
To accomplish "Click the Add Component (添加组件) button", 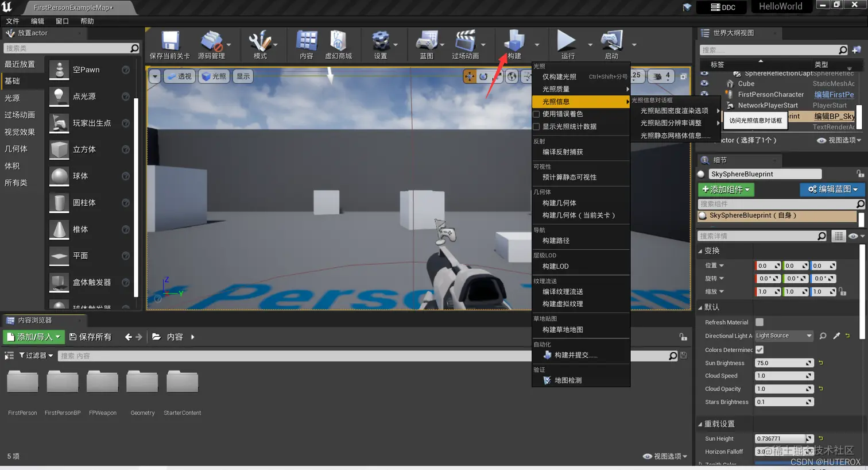I will (x=726, y=189).
